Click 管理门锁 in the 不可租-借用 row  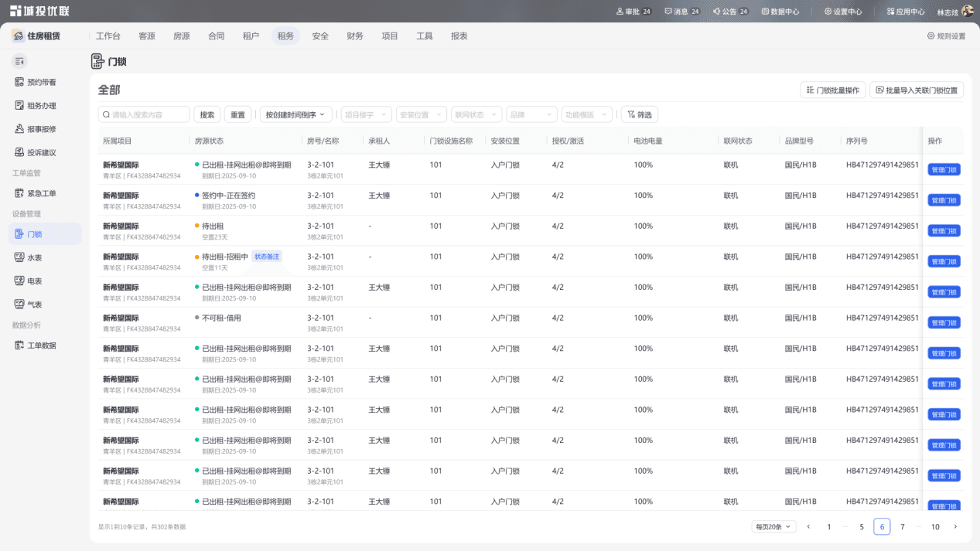(x=944, y=322)
